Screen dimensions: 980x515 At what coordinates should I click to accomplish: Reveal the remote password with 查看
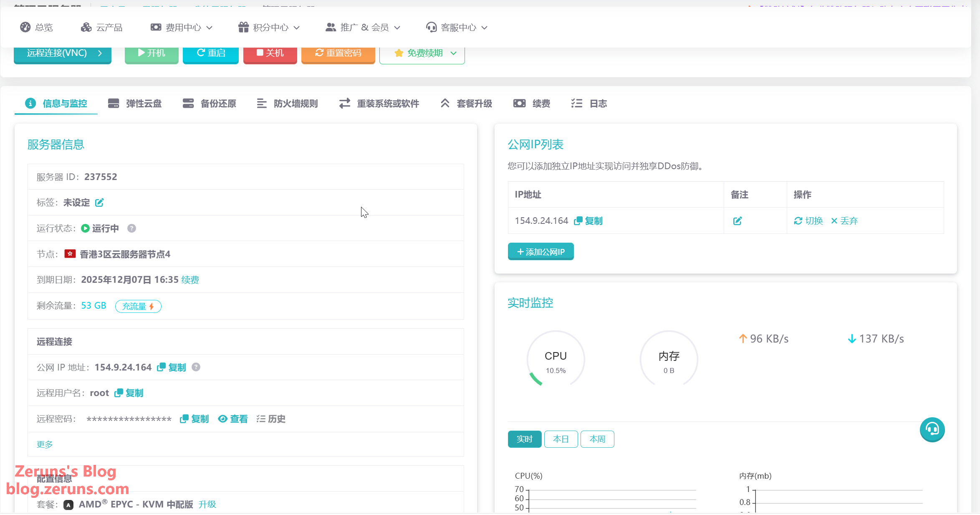click(x=233, y=419)
